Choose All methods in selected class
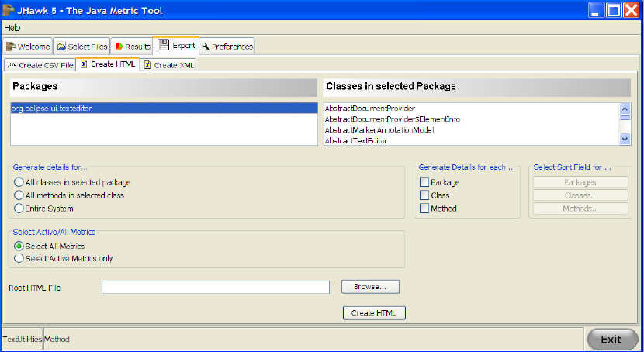This screenshot has width=644, height=352. point(69,195)
